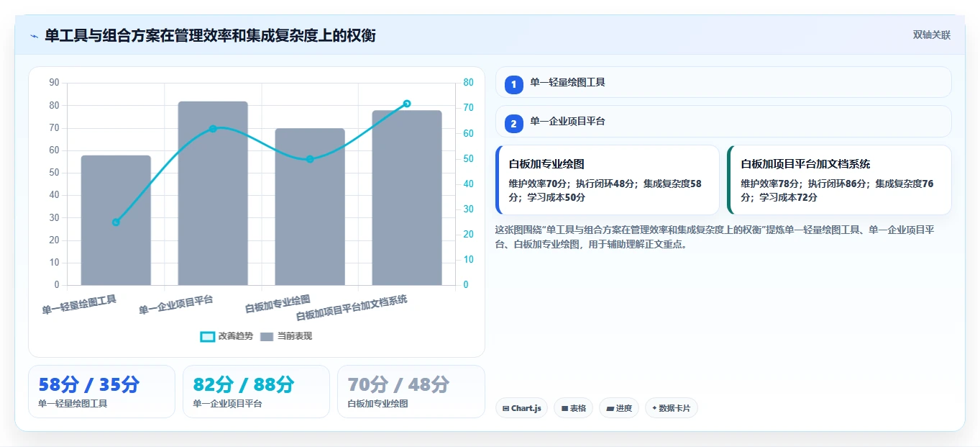Toggle the 当前表现 legend item
Viewport: 980px width, 447px height.
click(285, 336)
